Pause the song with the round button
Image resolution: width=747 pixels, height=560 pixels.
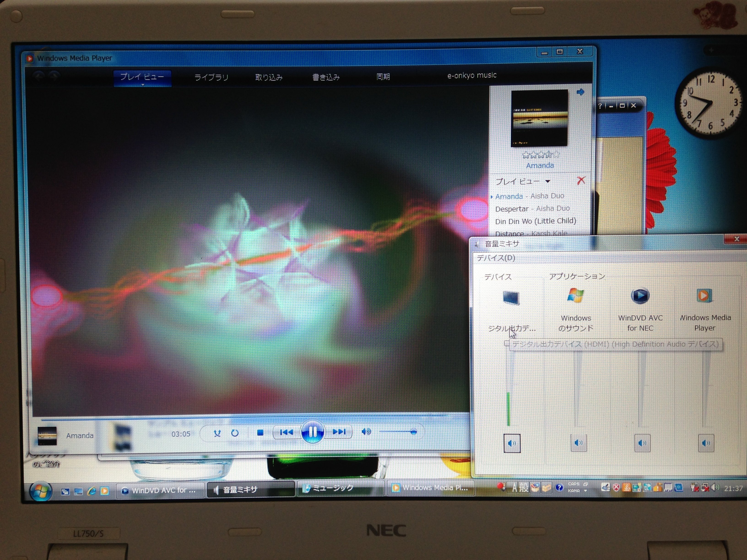(x=312, y=432)
